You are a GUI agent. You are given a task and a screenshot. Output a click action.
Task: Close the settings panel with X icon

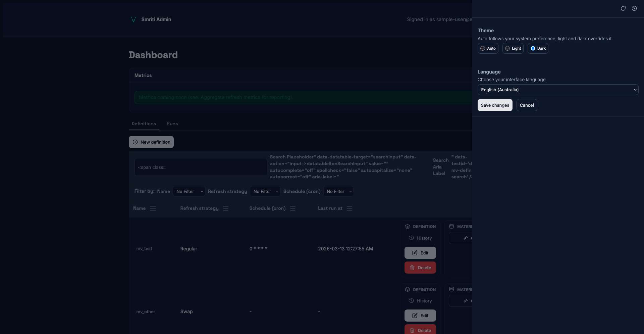click(x=634, y=8)
